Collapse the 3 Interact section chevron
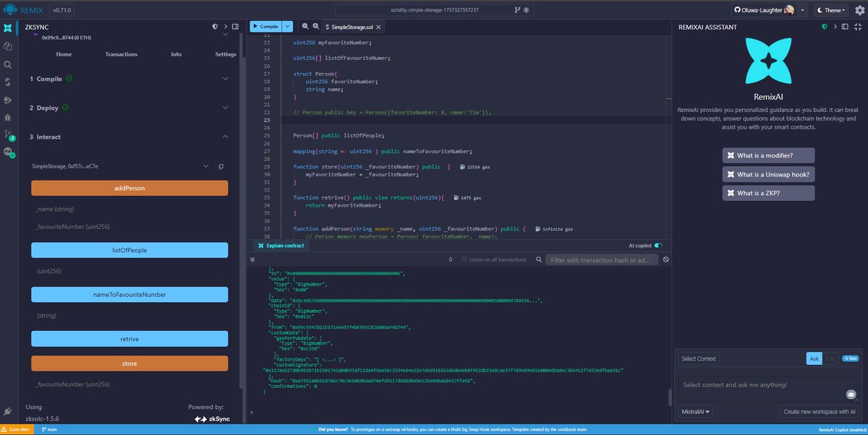The image size is (868, 435). click(226, 137)
